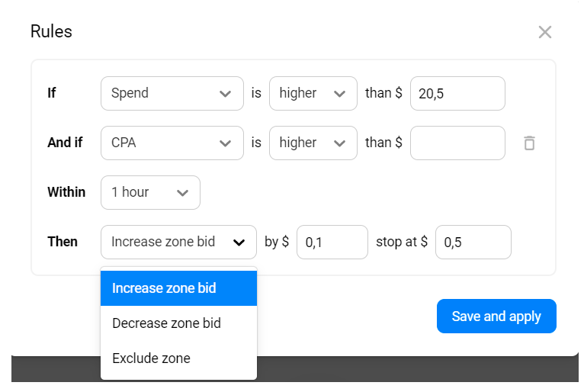Collapse the Then action list via its chevron
584x392 pixels.
[239, 243]
